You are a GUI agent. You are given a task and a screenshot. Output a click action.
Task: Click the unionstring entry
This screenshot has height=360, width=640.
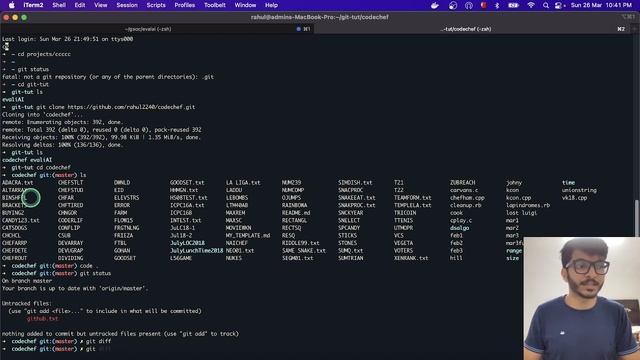coord(579,190)
